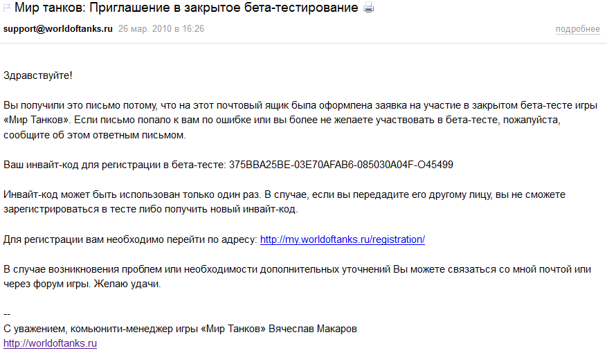Click the paragraph starting Вы получили это письмо
The image size is (607, 364).
(300, 120)
